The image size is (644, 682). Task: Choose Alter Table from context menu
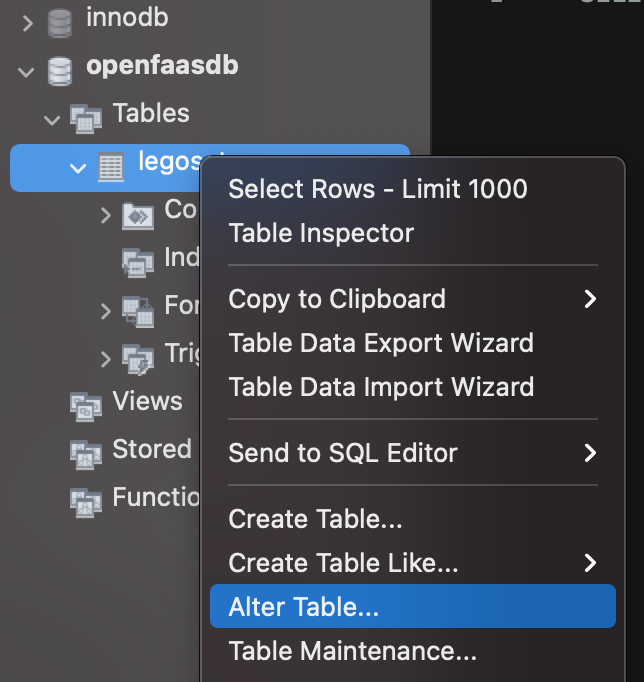[303, 607]
